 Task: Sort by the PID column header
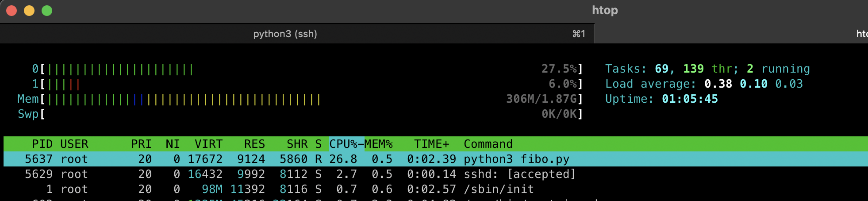coord(42,144)
